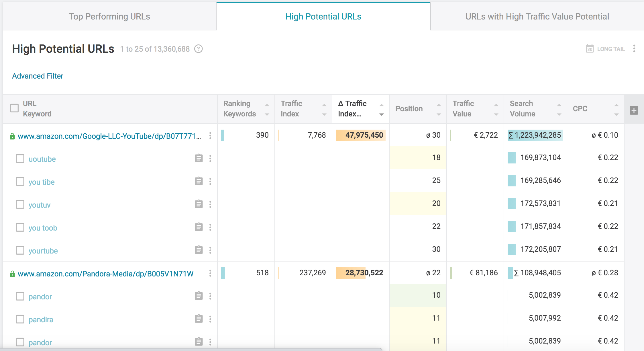The width and height of the screenshot is (644, 351).
Task: Open kebab menu for uoutube keyword
Action: pyautogui.click(x=210, y=159)
